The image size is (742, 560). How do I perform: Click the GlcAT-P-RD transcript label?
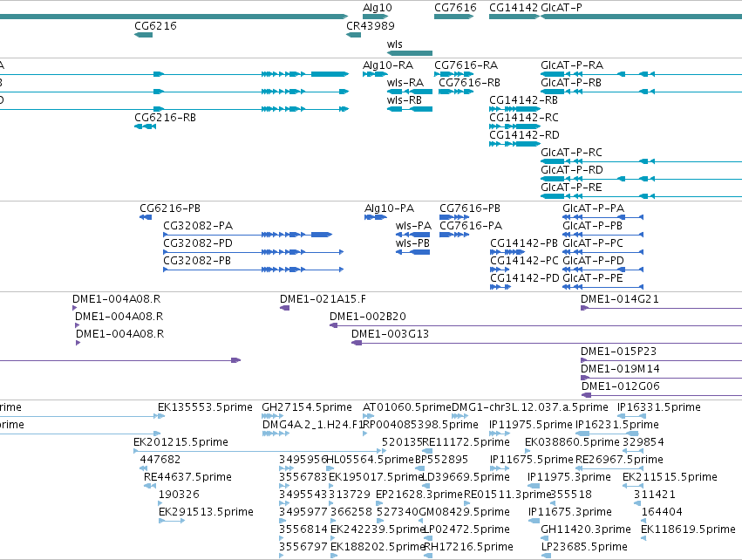(572, 170)
